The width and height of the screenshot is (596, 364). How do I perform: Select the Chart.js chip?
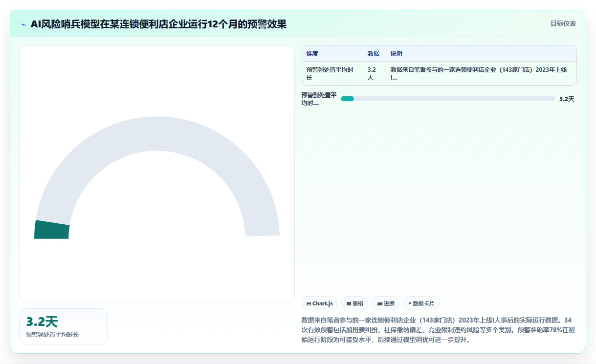[x=319, y=303]
